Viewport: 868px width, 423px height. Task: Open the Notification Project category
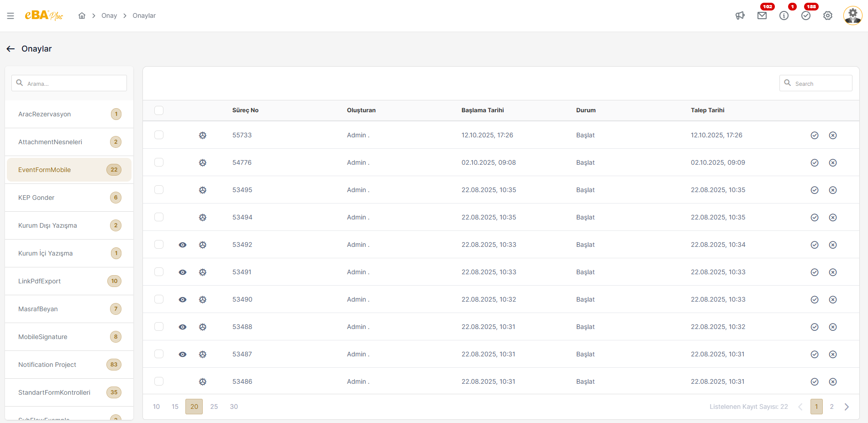click(x=47, y=365)
